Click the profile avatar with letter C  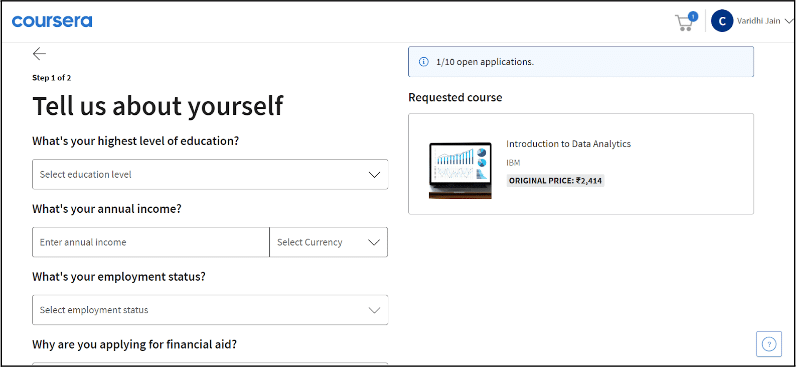722,21
